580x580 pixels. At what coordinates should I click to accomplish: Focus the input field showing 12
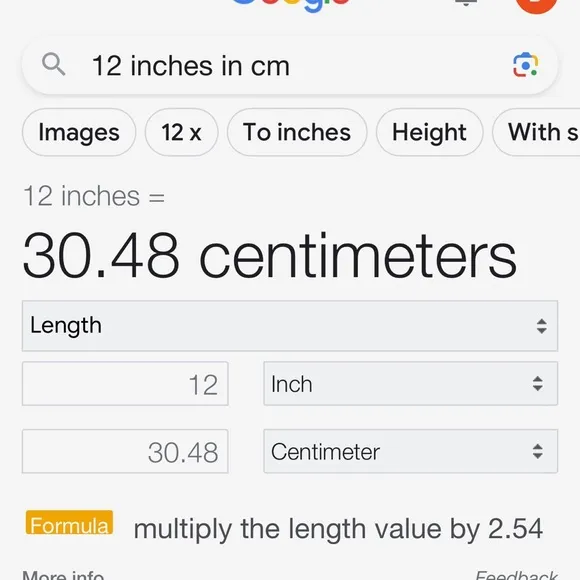pos(125,384)
